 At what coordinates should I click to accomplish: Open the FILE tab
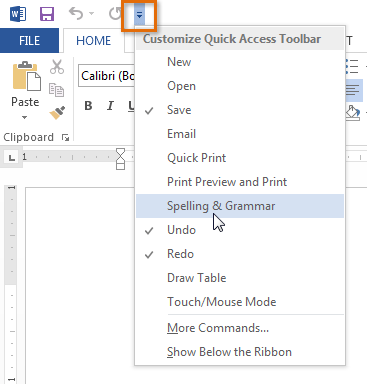tap(29, 41)
